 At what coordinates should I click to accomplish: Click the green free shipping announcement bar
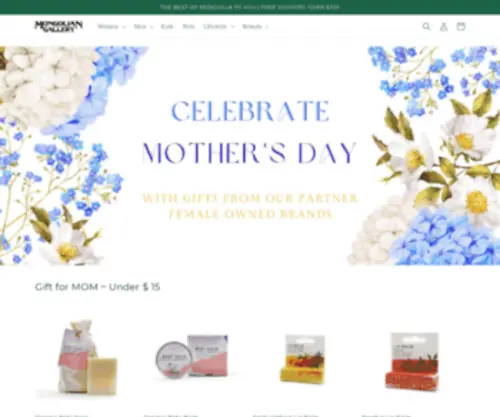250,7
